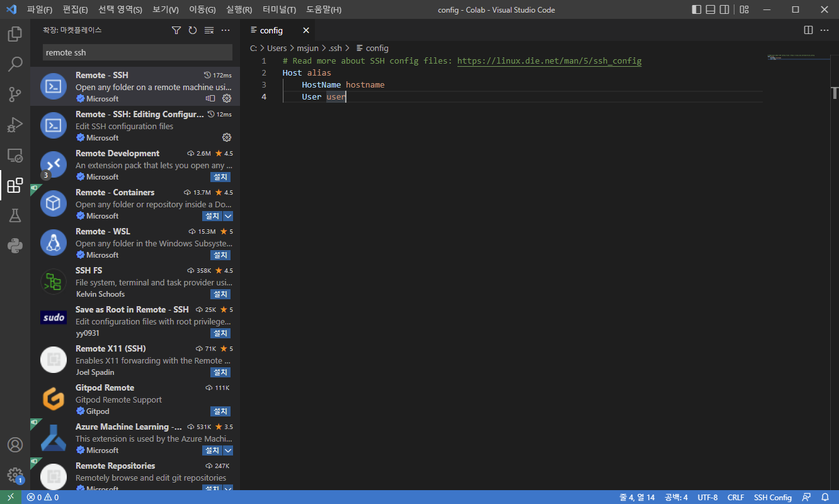Select the Remote Repositories extension entry
Viewport: 839px width, 504px height.
point(135,475)
